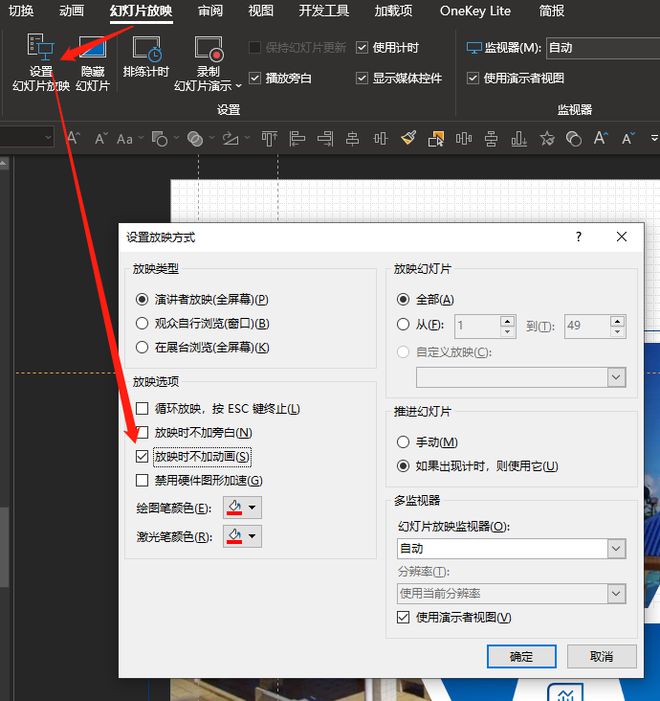
Task: Click inside the To (到) slide number field
Action: [587, 325]
